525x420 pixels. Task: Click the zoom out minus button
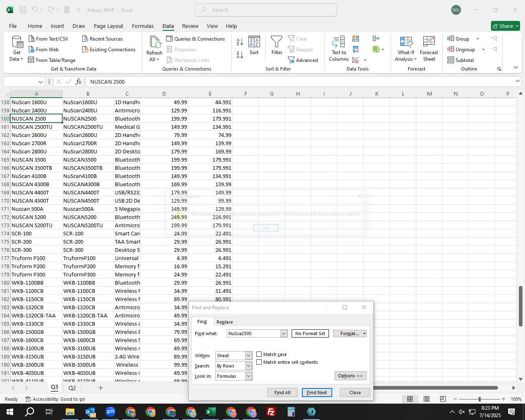[x=455, y=399]
